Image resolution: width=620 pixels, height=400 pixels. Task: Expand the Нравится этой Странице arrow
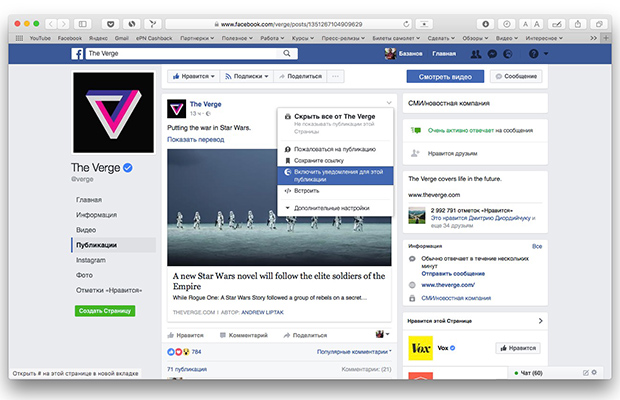coord(541,321)
